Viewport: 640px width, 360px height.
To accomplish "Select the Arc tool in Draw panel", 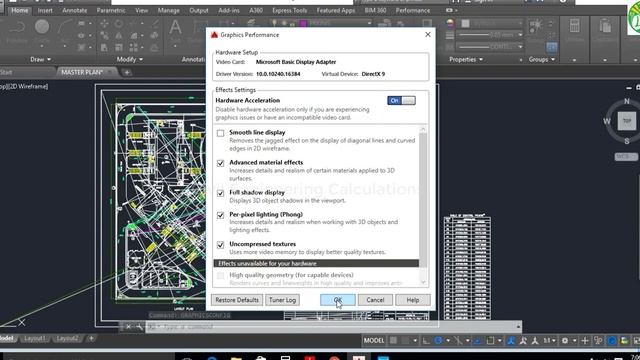I will click(x=64, y=27).
